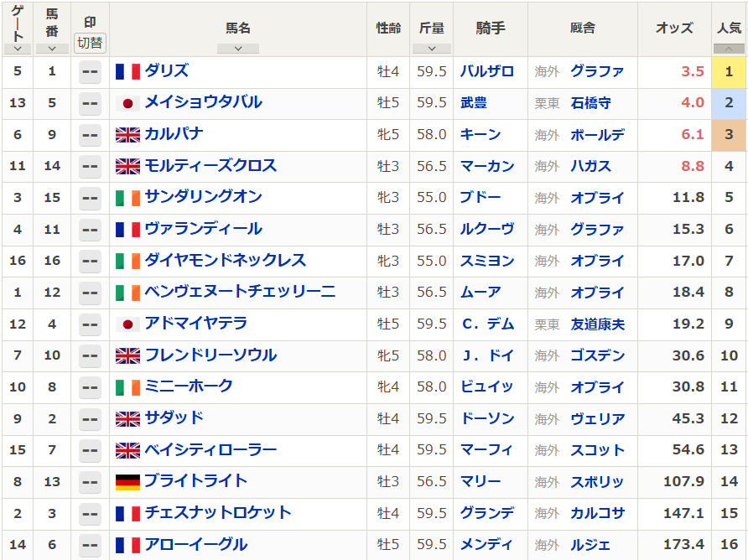Toggle mark selector for ダリズ row
Screen dimensions: 748x560
[90, 72]
